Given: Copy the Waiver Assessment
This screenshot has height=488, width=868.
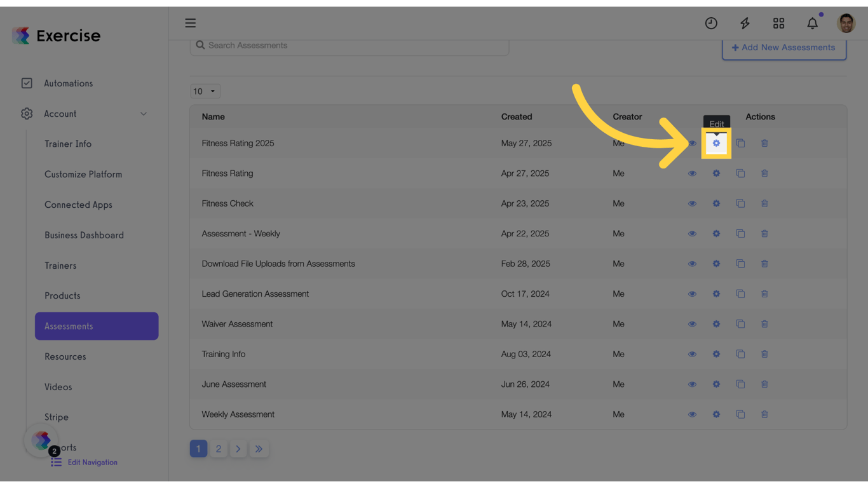Looking at the screenshot, I should click(x=740, y=324).
